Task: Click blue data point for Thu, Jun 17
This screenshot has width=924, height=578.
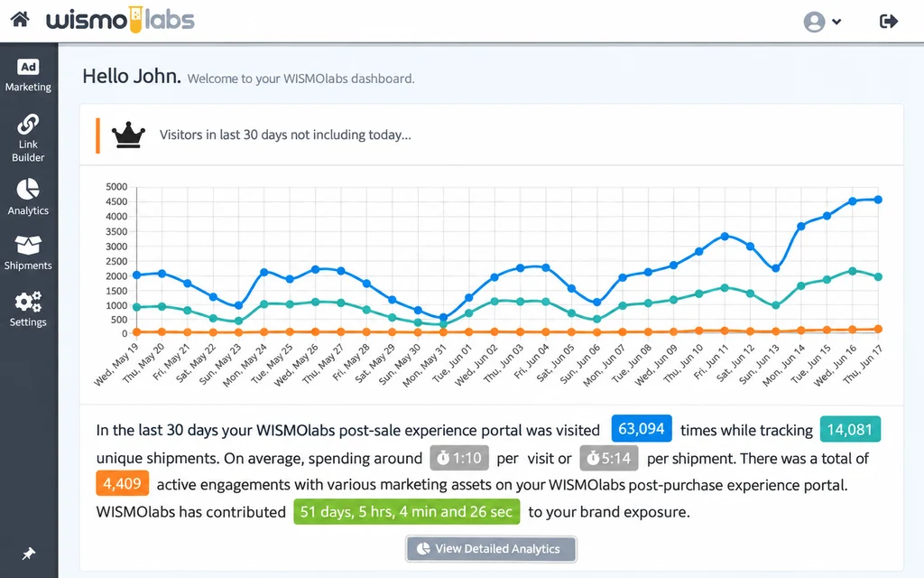Action: (x=878, y=200)
